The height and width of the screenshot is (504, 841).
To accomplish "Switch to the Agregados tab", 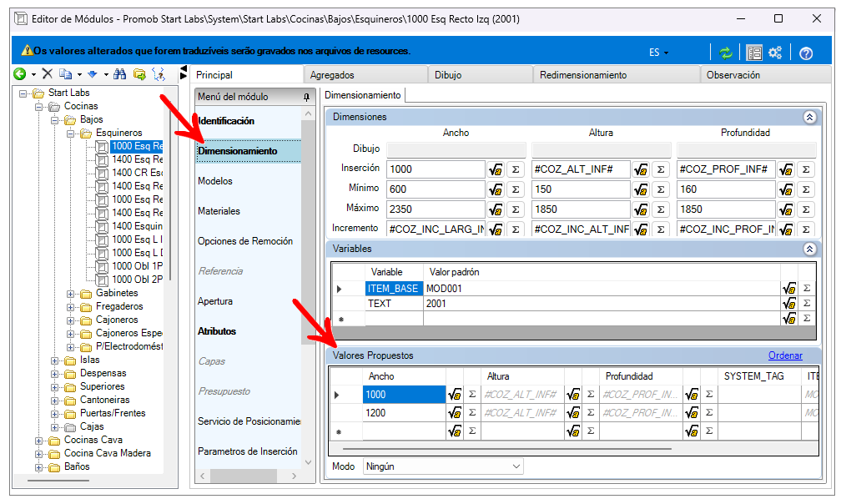I will [x=332, y=75].
